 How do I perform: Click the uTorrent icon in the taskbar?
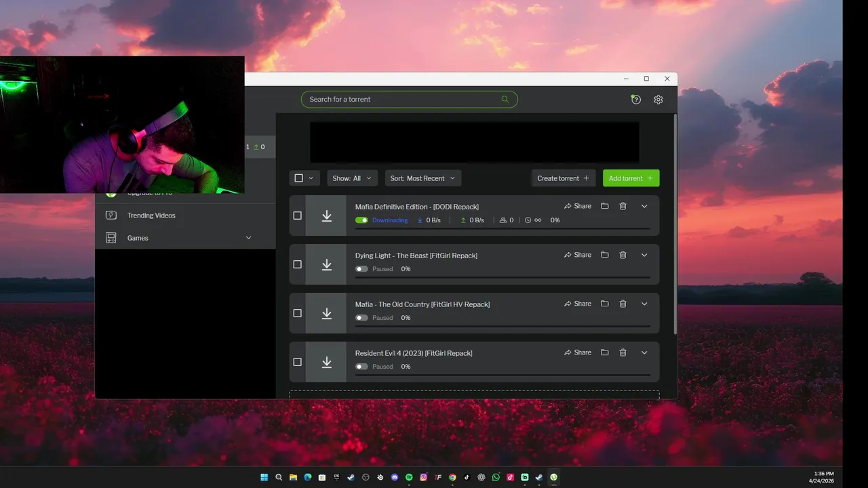click(553, 477)
